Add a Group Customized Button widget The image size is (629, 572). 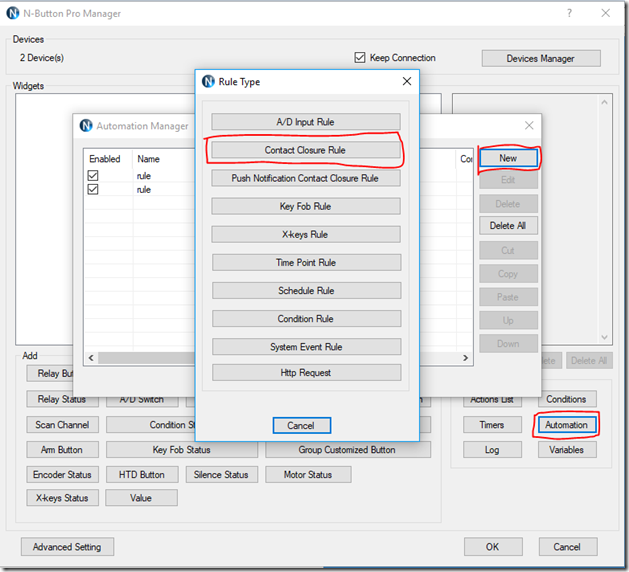[x=348, y=450]
